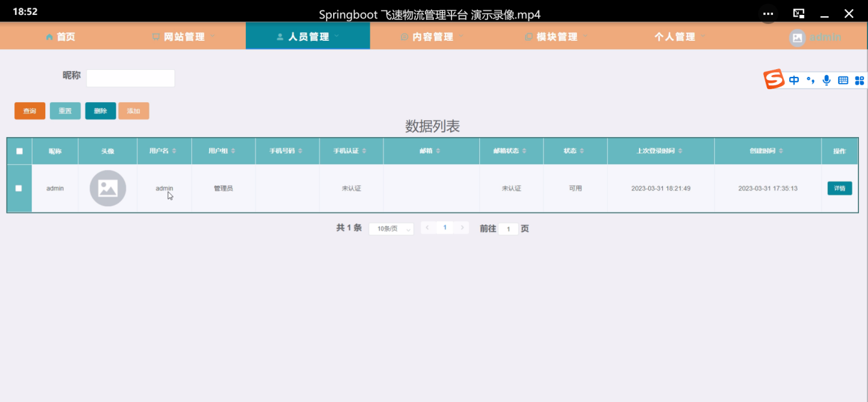Click the 共 1 条 total count text
The image size is (868, 402).
pos(349,228)
